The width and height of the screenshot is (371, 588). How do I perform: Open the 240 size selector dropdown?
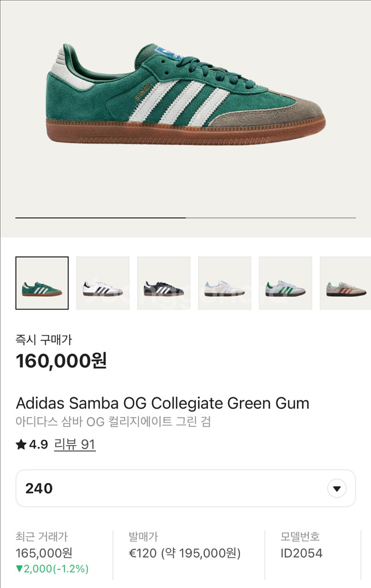[185, 489]
